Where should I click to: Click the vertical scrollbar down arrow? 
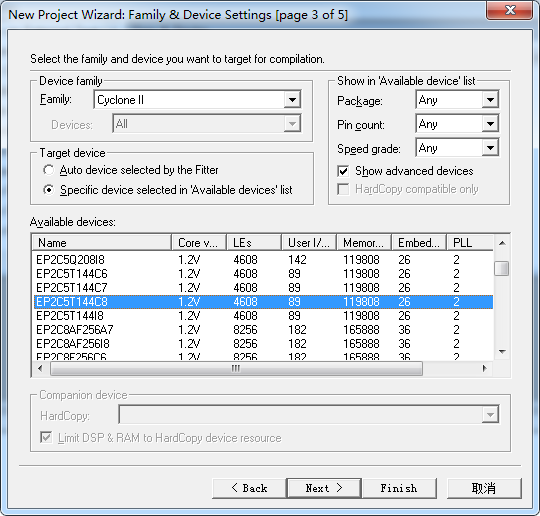(x=502, y=352)
